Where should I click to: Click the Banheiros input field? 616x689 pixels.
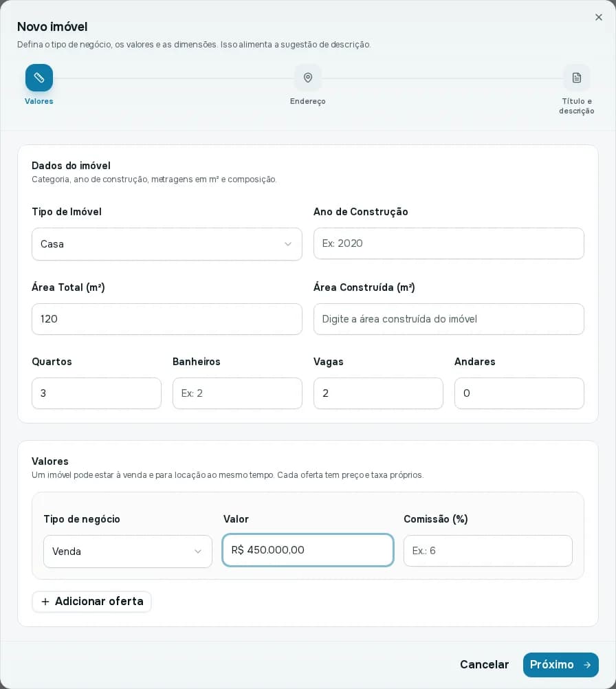pyautogui.click(x=237, y=393)
